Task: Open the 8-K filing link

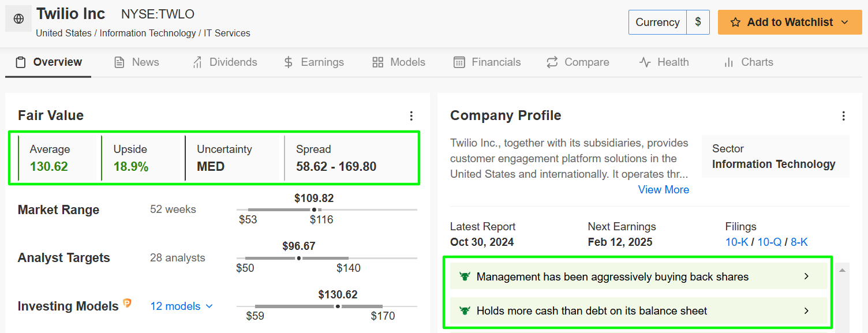Action: click(x=799, y=242)
